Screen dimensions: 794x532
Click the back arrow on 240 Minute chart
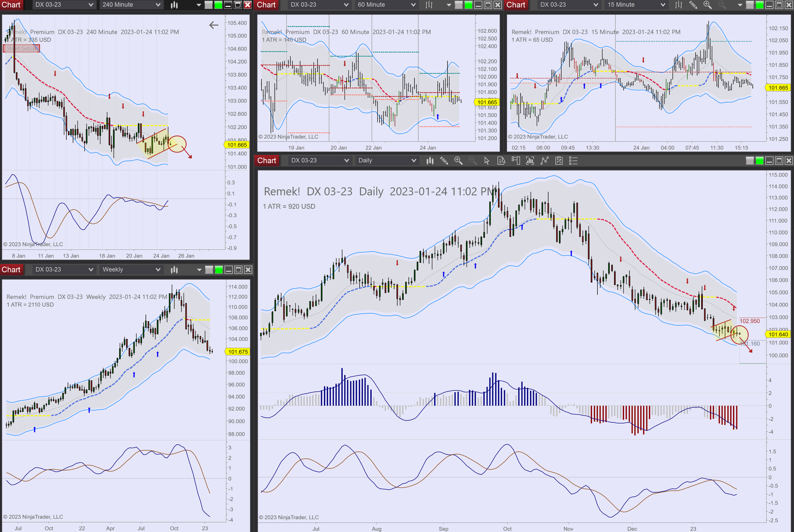(x=213, y=25)
